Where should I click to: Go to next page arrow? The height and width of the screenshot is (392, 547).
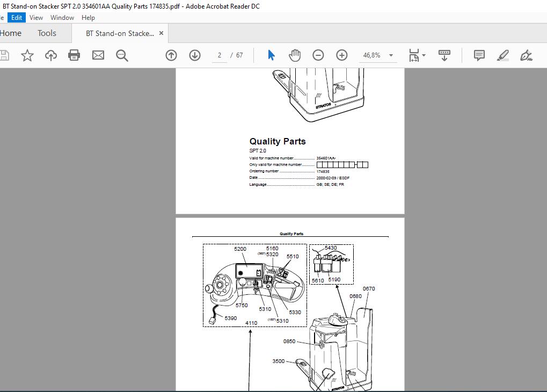tap(195, 55)
